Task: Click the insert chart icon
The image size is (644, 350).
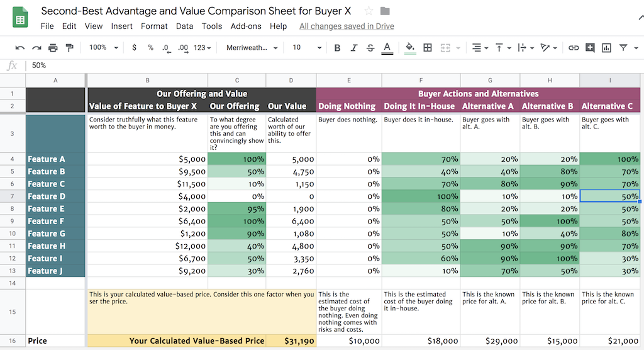Action: coord(606,48)
